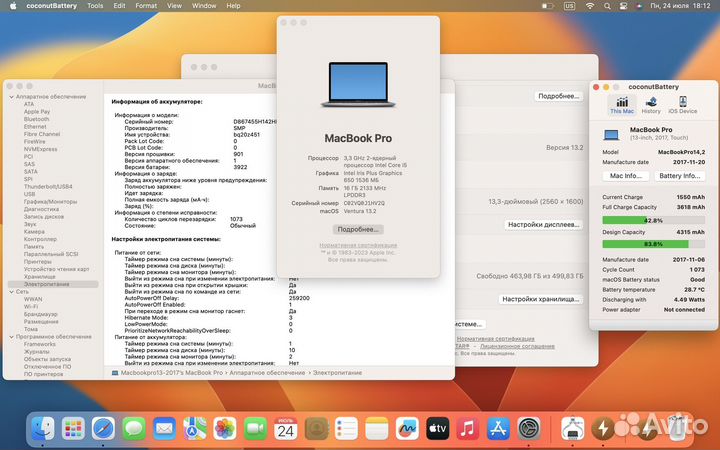Click the 42.8% charge progress bar
720x450 pixels.
pos(653,220)
